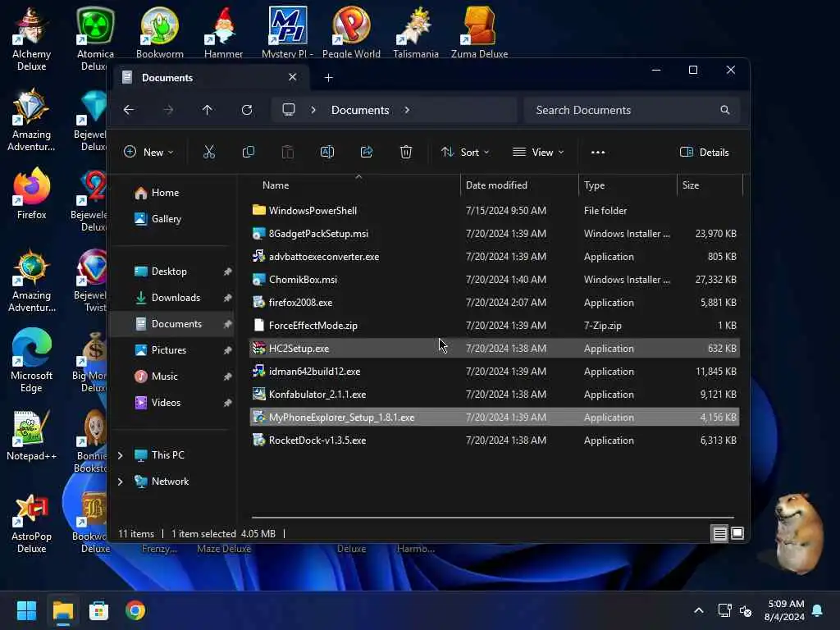Toggle the Details pane button
Image resolution: width=840 pixels, height=630 pixels.
[x=704, y=152]
